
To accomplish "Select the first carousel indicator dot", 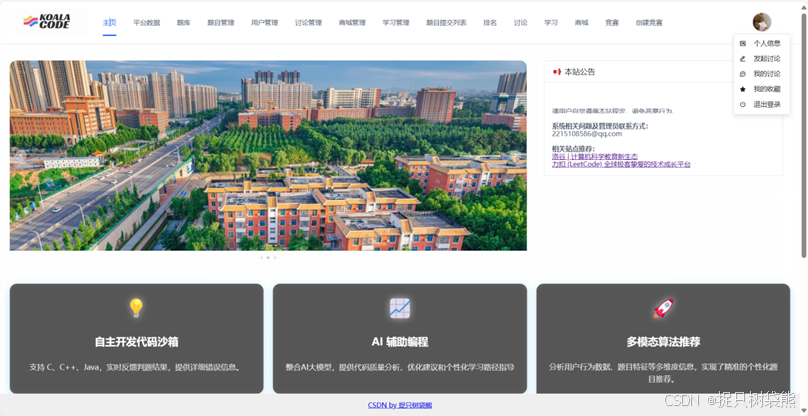I will click(x=261, y=257).
